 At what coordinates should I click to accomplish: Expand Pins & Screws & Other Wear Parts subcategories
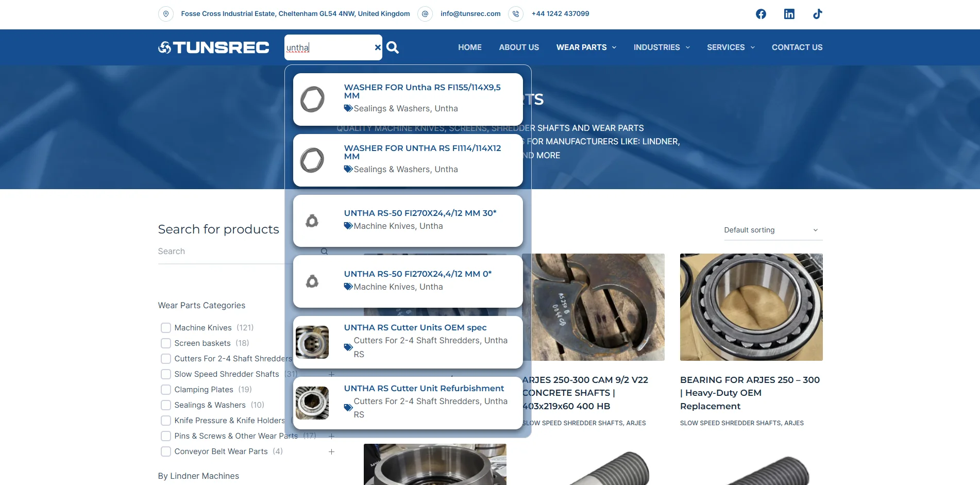coord(331,436)
